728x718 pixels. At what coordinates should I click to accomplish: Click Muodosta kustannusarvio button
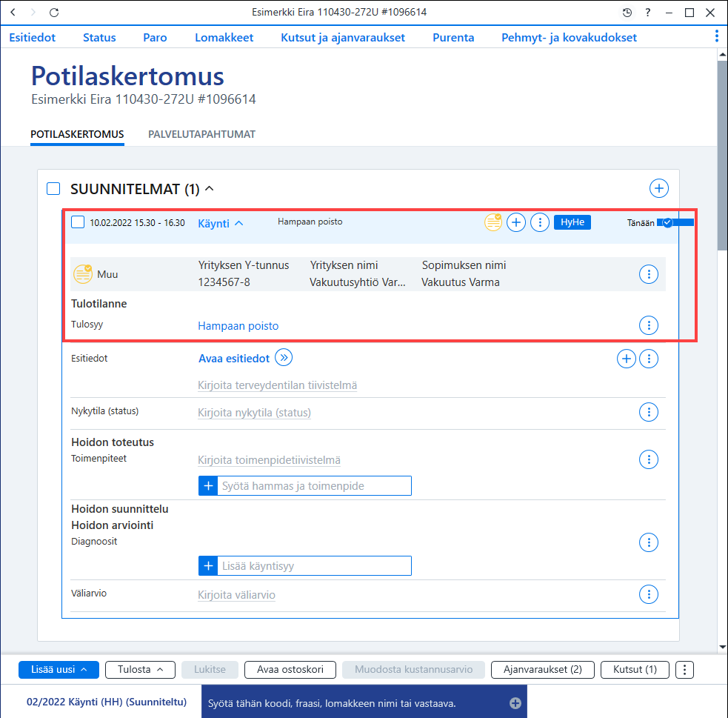[413, 670]
